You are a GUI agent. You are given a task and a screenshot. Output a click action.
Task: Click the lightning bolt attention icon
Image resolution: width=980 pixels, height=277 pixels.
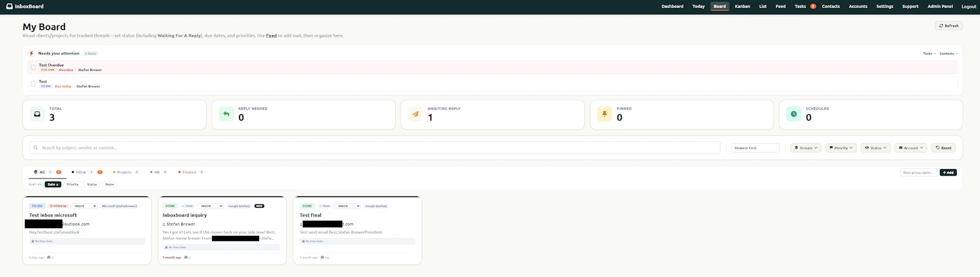click(x=31, y=53)
